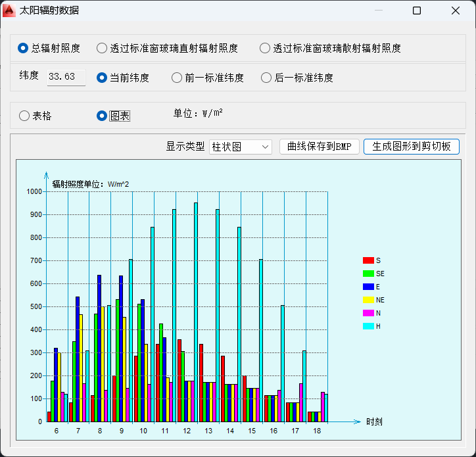Open the 显示类型 dropdown showing 柱状图
476x457 pixels.
tap(240, 147)
